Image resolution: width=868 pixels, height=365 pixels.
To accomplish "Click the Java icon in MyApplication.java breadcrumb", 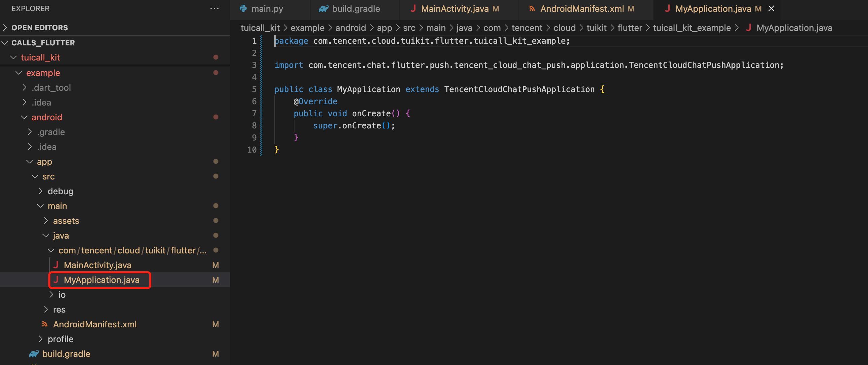I will tap(748, 28).
